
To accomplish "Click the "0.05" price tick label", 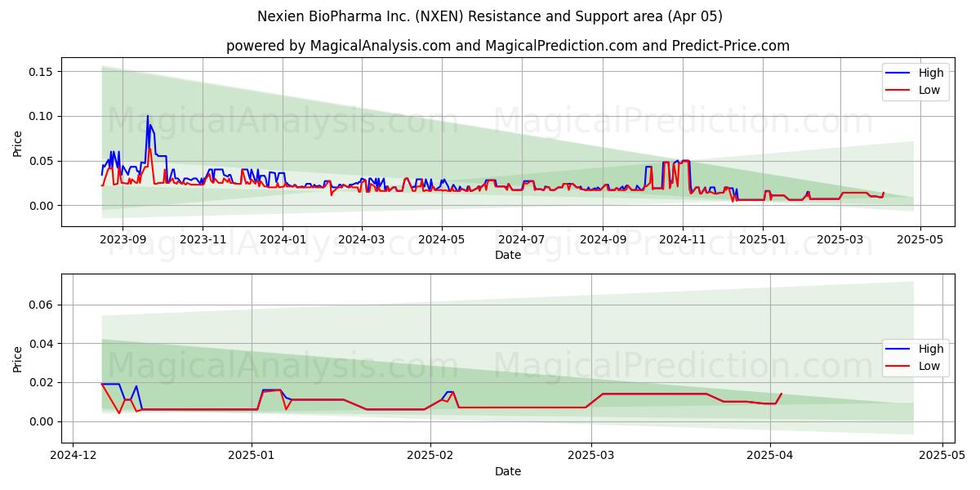I will (42, 161).
